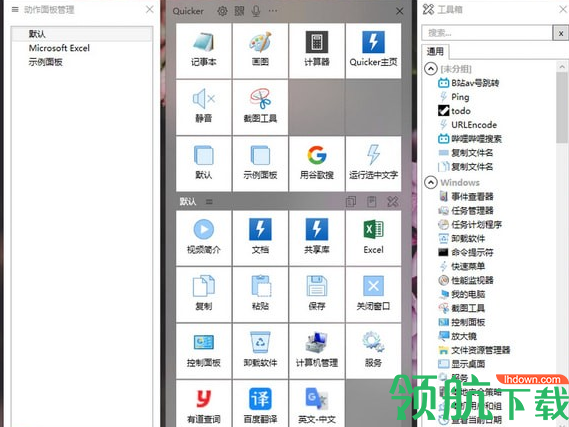Select B站av号跳转 in toolbox

pos(468,83)
